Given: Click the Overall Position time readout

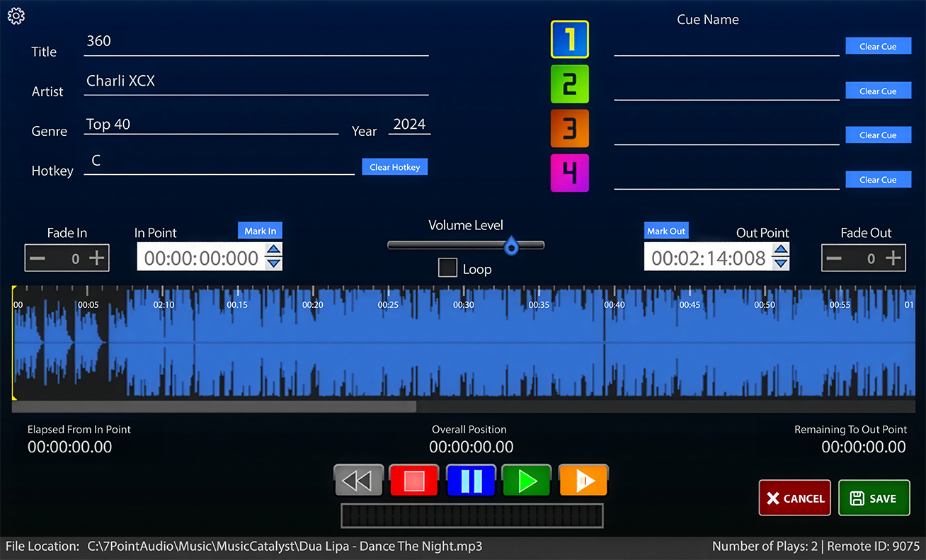Looking at the screenshot, I should tap(471, 447).
